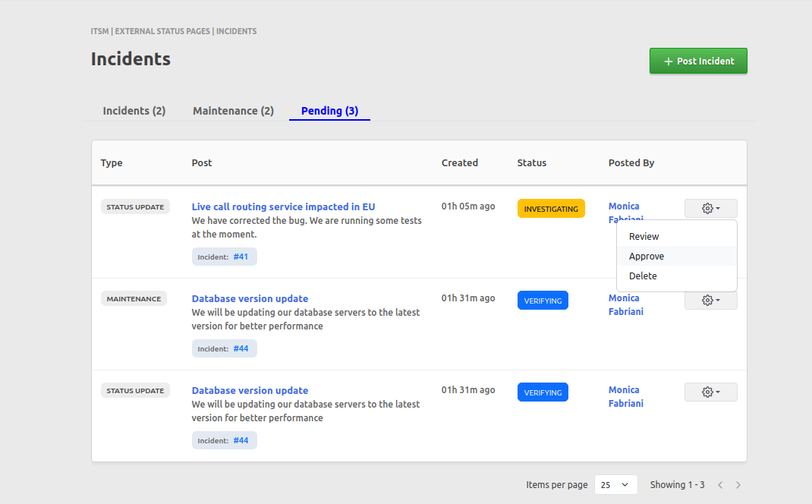Expand the Items per page dropdown
Image resolution: width=812 pixels, height=504 pixels.
(615, 485)
